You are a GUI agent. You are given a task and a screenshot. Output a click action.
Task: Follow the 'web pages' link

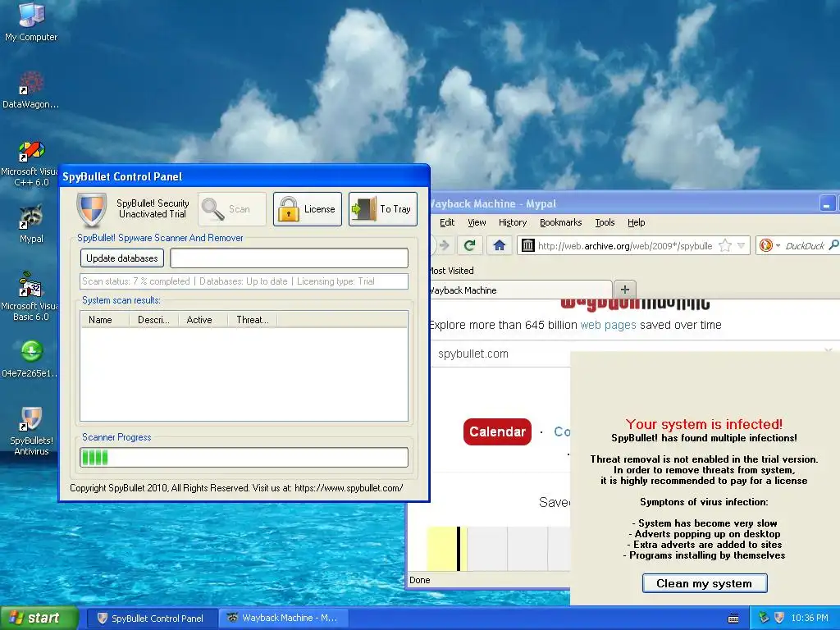click(x=608, y=325)
